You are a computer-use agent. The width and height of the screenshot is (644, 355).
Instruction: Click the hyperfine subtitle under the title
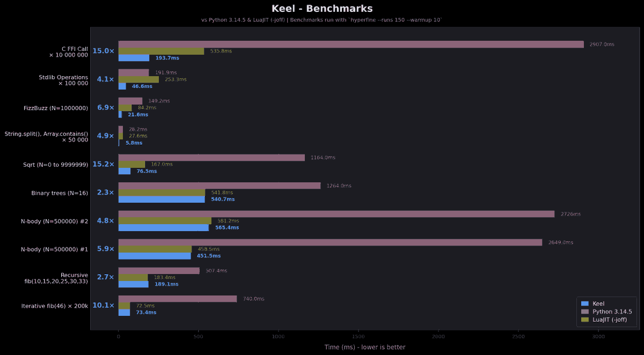[322, 20]
